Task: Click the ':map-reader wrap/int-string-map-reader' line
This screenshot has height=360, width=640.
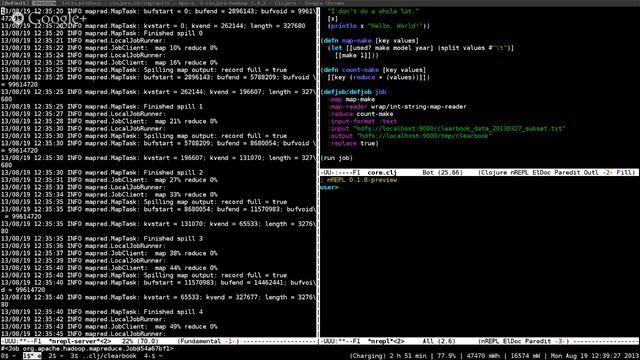Action: (397, 107)
